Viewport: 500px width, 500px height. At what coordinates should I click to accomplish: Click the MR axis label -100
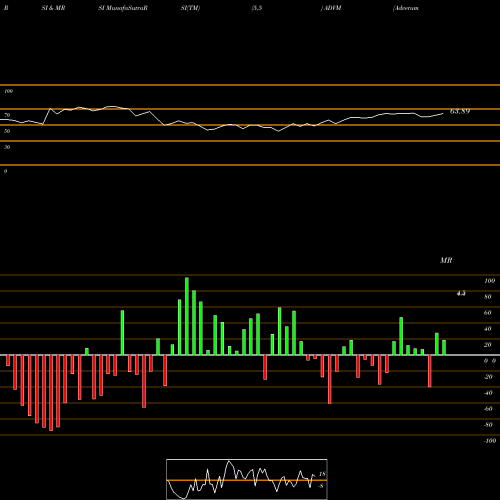[490, 441]
